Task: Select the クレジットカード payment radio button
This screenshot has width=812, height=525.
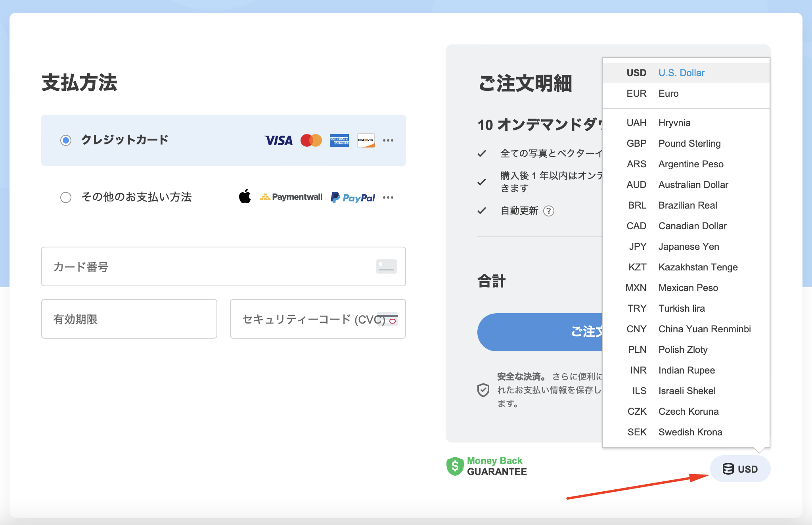Action: (x=66, y=140)
